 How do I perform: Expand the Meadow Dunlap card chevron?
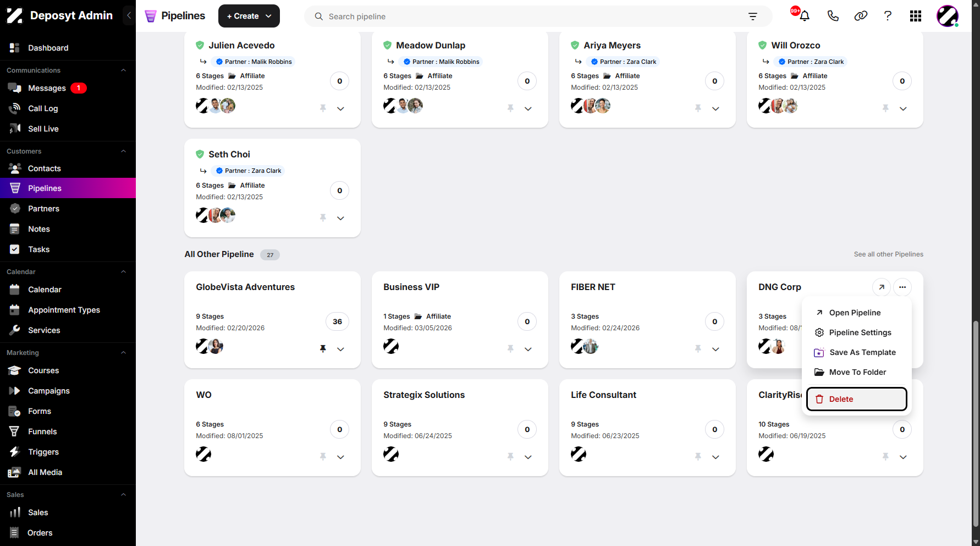(x=528, y=108)
